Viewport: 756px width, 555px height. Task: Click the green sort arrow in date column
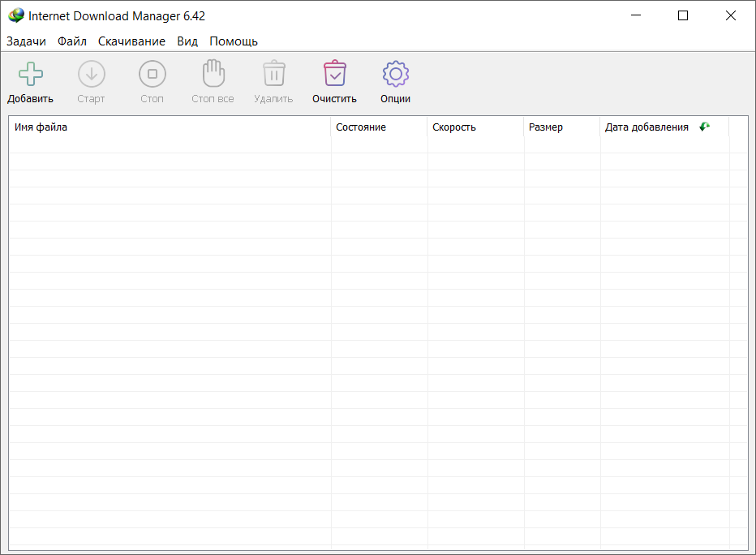click(x=704, y=127)
